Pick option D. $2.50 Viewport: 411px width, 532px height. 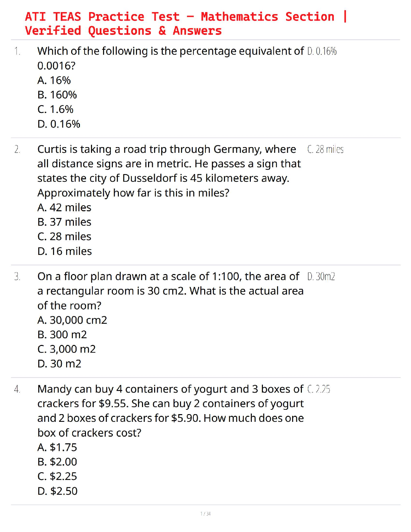click(57, 491)
